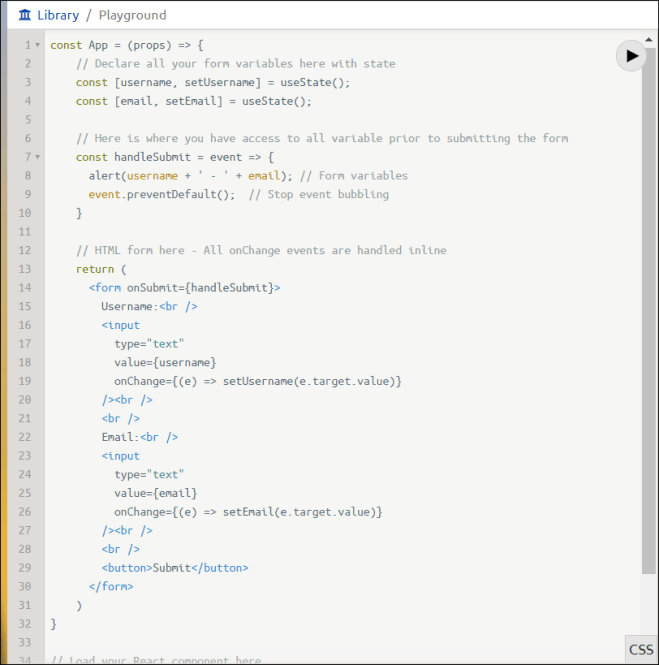Open the Library breadcrumb link
Screen dimensions: 659x665
tap(58, 15)
